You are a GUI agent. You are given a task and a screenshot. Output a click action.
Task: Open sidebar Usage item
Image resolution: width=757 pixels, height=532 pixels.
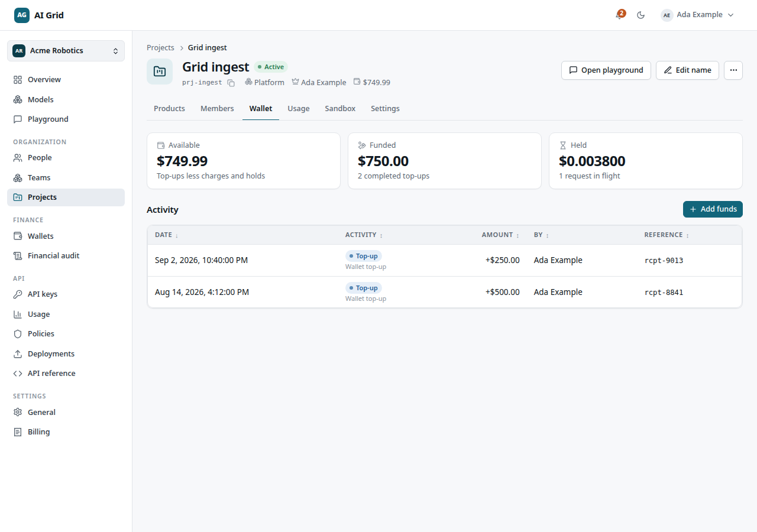point(66,314)
